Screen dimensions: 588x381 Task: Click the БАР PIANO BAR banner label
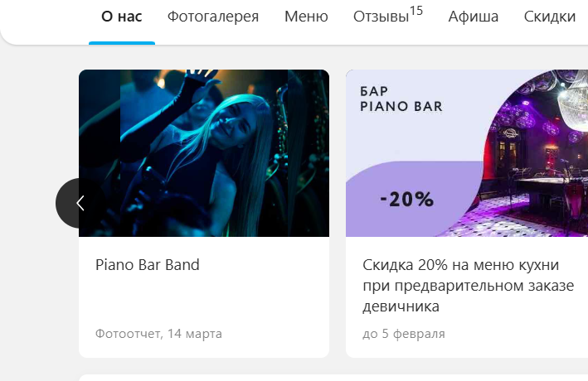(x=401, y=99)
